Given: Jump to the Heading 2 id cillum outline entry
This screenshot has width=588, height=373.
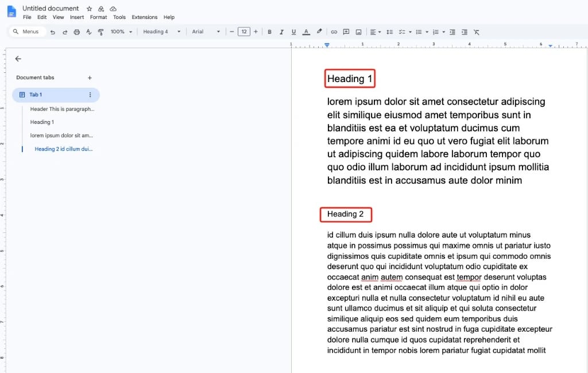Looking at the screenshot, I should (x=64, y=149).
